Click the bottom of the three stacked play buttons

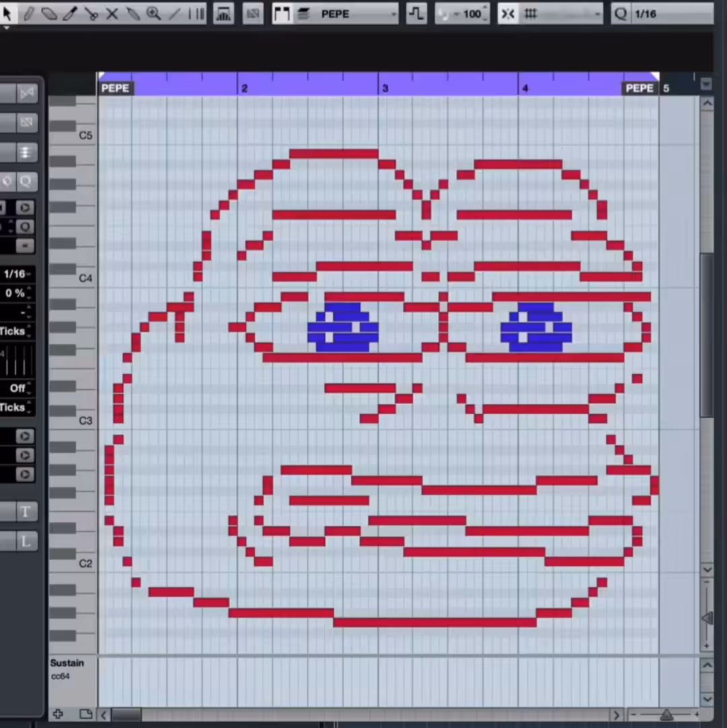25,474
